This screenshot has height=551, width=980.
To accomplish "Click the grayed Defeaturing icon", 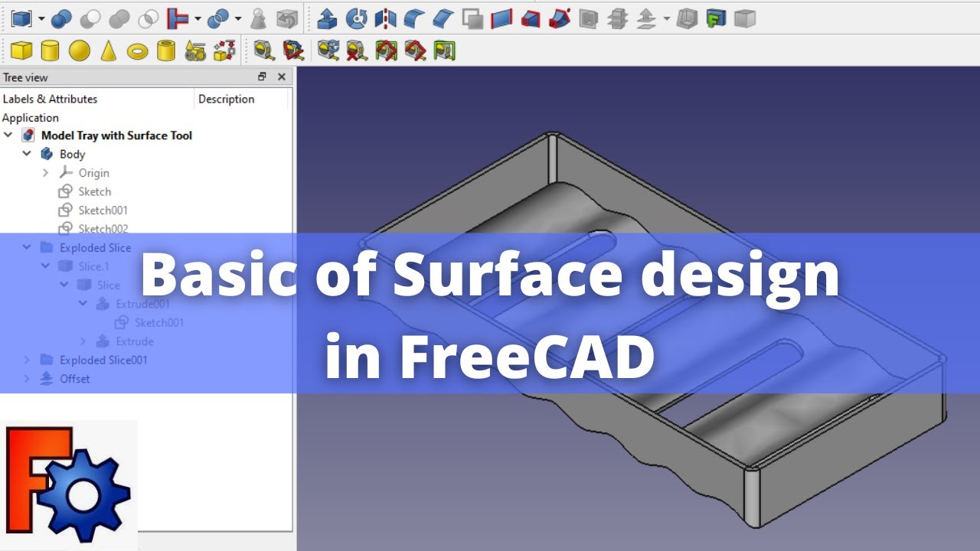I will click(x=287, y=18).
